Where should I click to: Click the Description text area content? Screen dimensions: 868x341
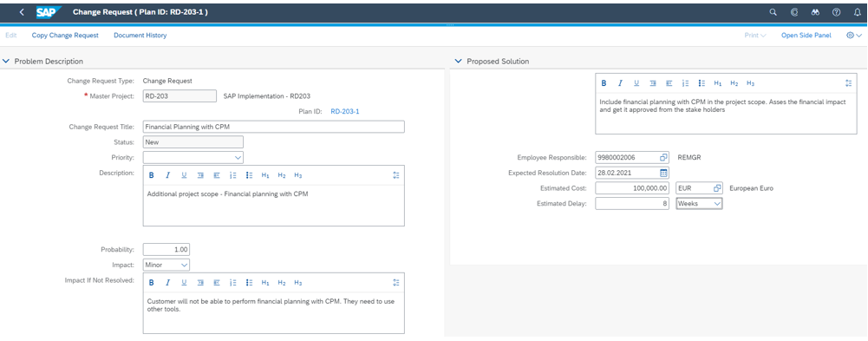(x=273, y=206)
